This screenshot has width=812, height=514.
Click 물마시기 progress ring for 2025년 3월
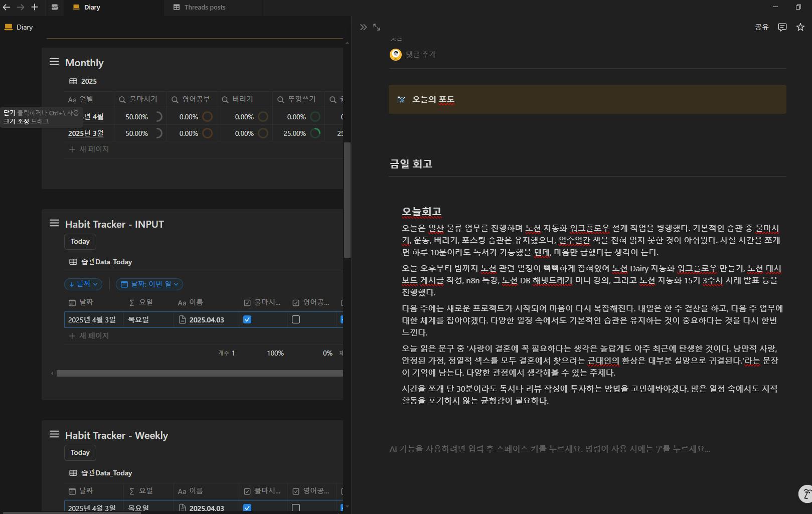tap(157, 133)
